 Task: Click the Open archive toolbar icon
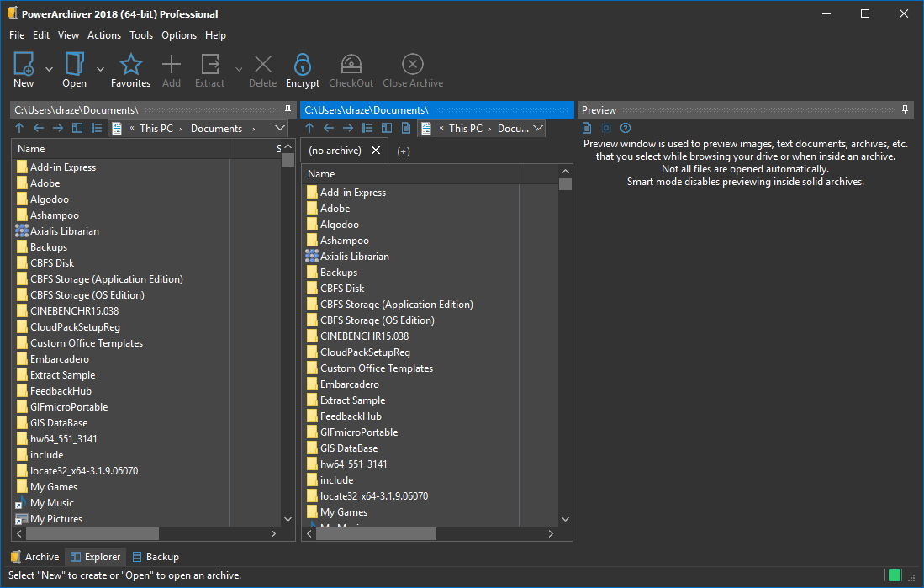tap(75, 64)
